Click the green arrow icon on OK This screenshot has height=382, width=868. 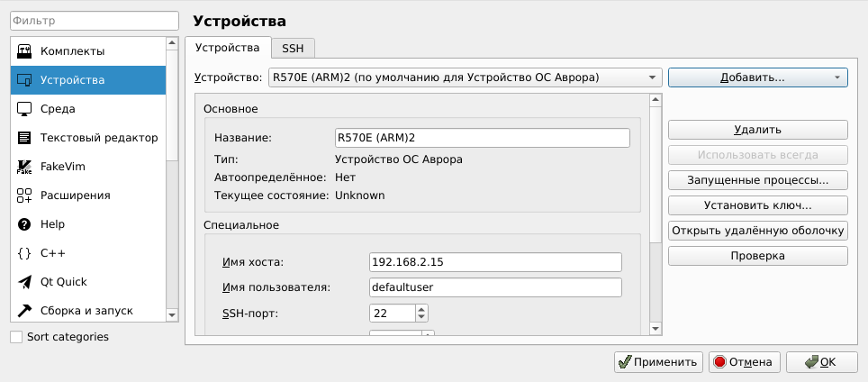click(x=811, y=362)
